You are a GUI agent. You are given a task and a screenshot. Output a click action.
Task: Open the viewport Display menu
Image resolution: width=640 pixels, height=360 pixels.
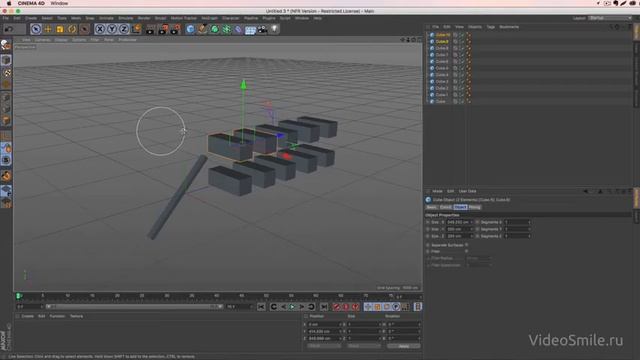61,40
